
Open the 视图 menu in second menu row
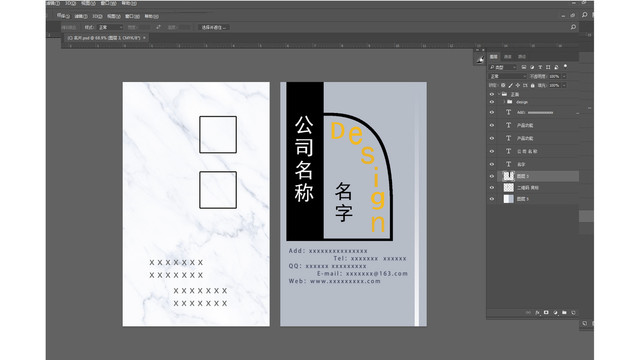pyautogui.click(x=113, y=16)
